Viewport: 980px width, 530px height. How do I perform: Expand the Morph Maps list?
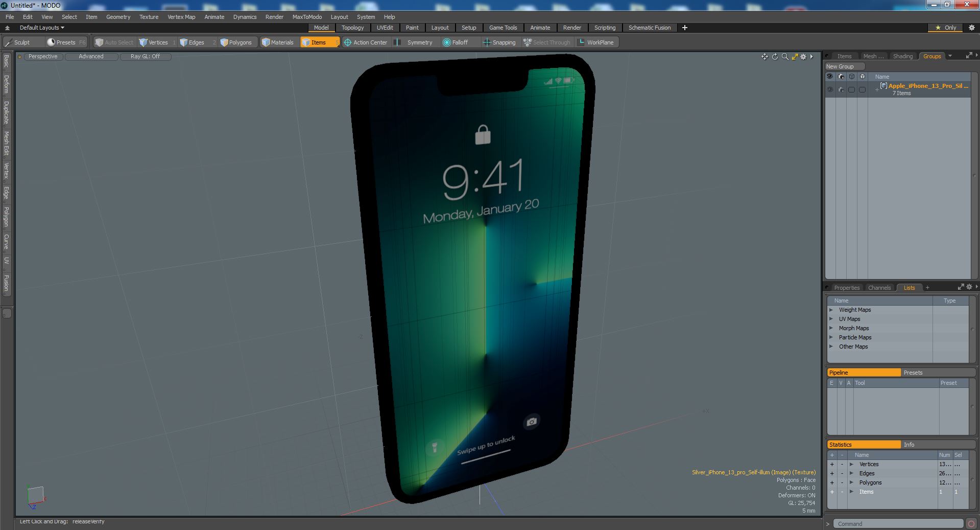coord(831,328)
